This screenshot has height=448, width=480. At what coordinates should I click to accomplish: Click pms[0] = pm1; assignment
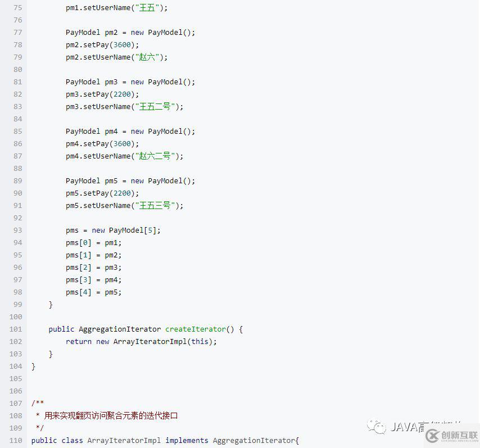pyautogui.click(x=93, y=243)
